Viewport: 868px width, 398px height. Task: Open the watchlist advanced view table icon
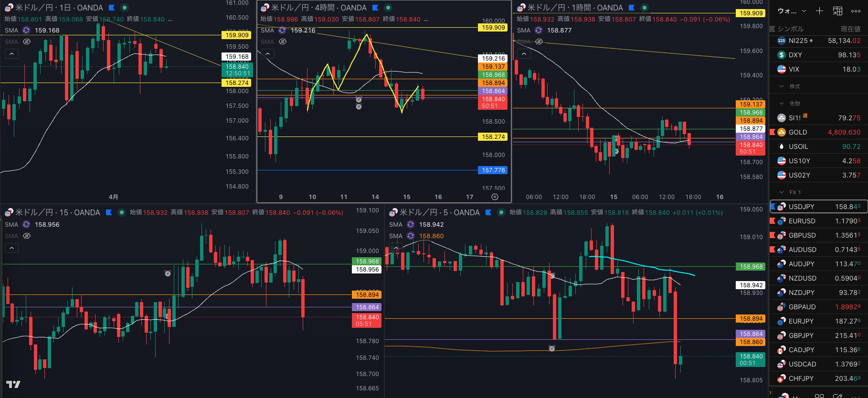(837, 10)
